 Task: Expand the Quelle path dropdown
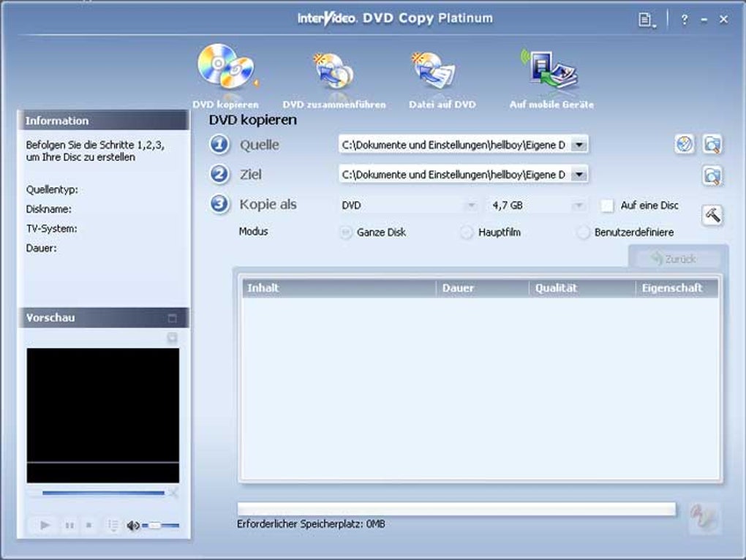579,145
